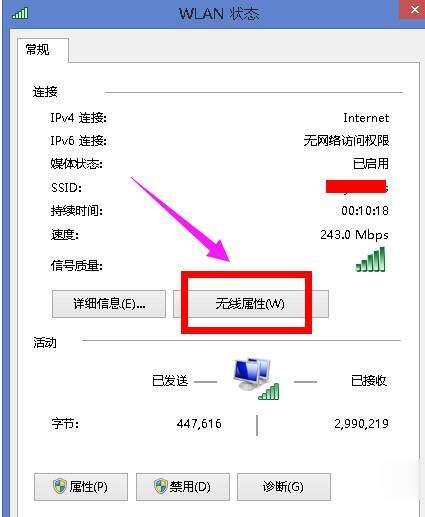
Task: Click the 00:10:18 duration value
Action: coord(365,211)
